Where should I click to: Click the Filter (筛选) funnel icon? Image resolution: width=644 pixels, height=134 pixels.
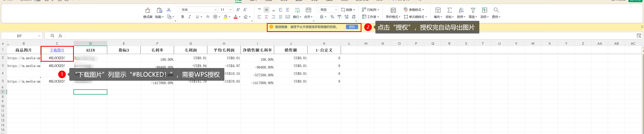(473, 10)
